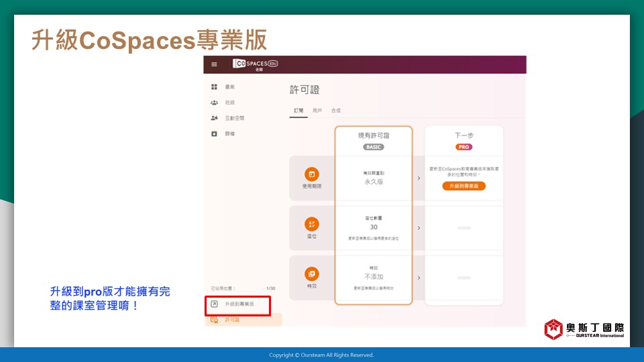Click the orange add-ons icon for 特效
644x362 pixels.
[312, 274]
